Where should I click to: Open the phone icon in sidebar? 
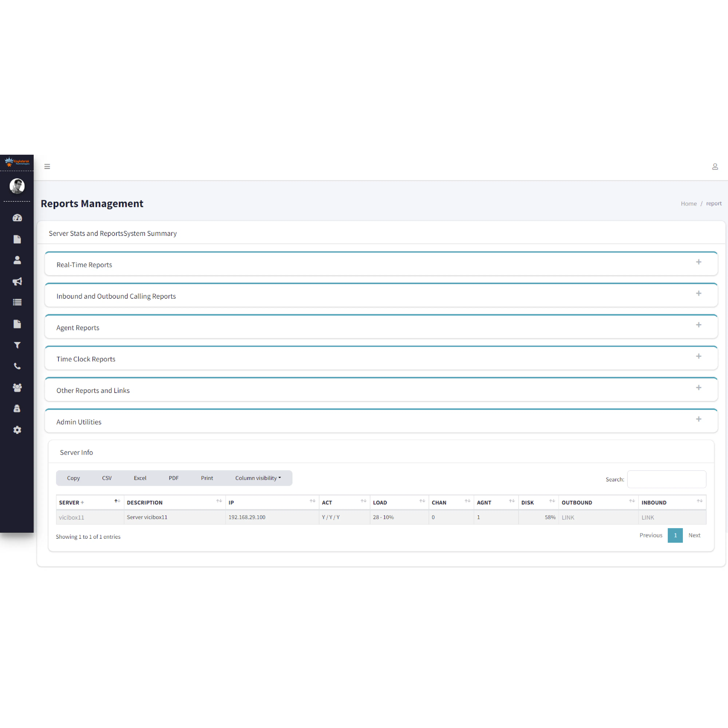pos(17,366)
